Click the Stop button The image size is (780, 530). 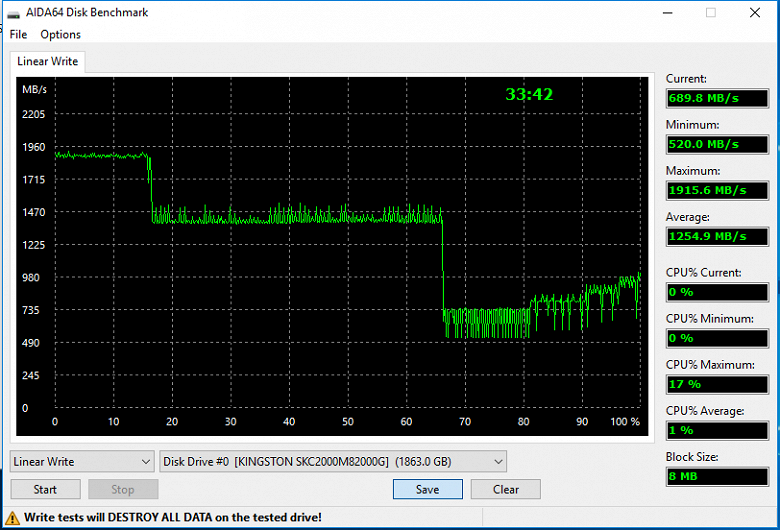123,490
